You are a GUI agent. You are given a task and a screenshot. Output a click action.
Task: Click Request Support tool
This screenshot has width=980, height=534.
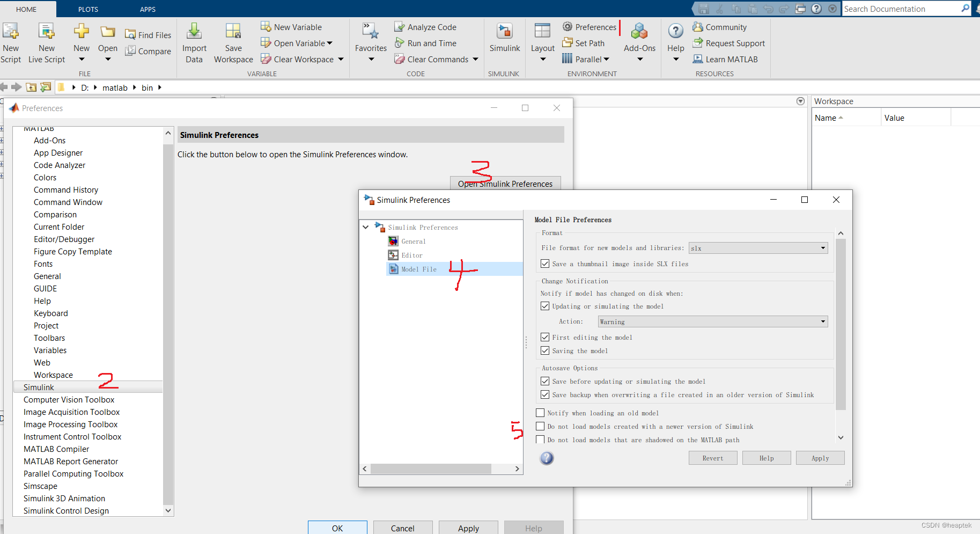click(x=728, y=43)
